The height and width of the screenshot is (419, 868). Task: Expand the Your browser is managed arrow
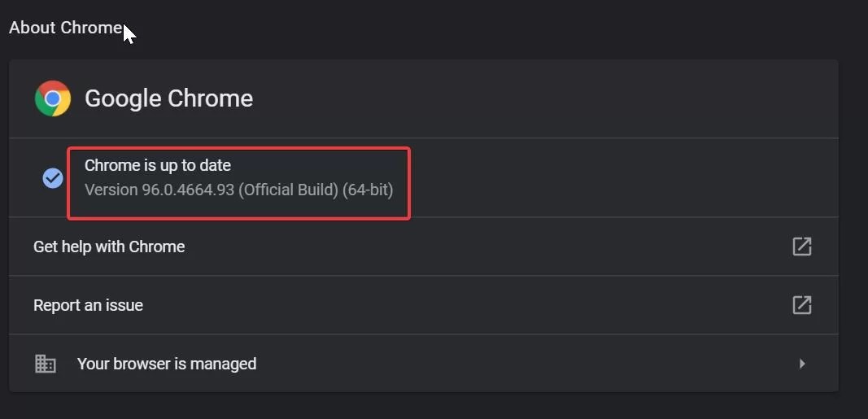pyautogui.click(x=802, y=364)
